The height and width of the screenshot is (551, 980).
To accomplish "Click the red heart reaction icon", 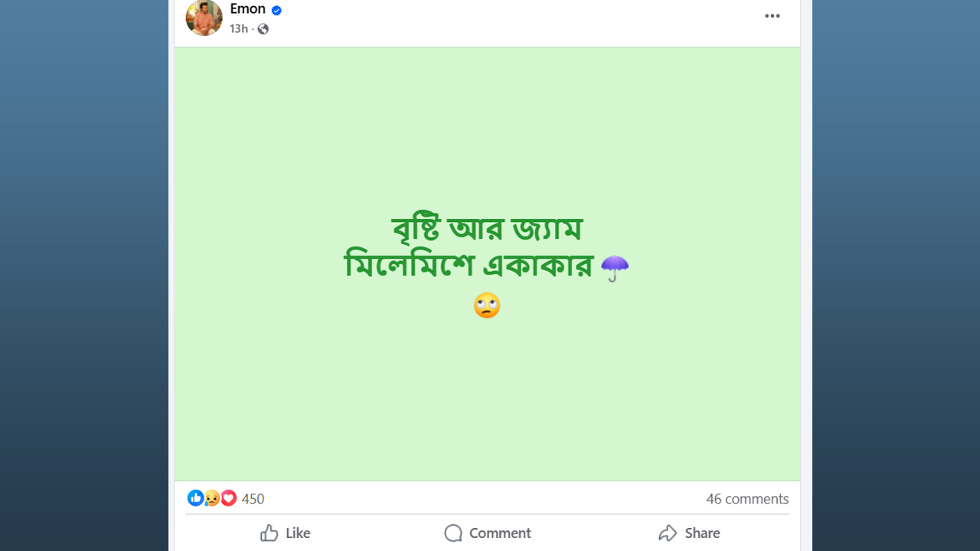I will [228, 498].
